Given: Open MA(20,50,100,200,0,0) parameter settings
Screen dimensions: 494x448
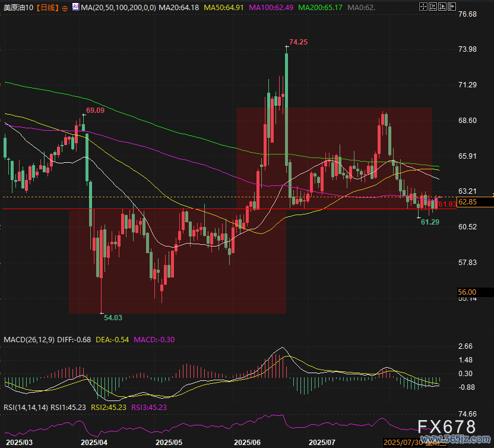Looking at the screenshot, I should click(x=118, y=8).
